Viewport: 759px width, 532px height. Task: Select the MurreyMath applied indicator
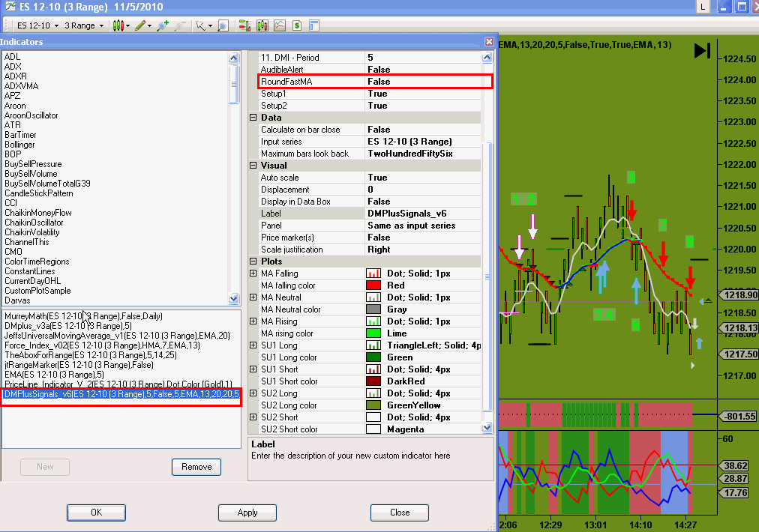[x=84, y=315]
